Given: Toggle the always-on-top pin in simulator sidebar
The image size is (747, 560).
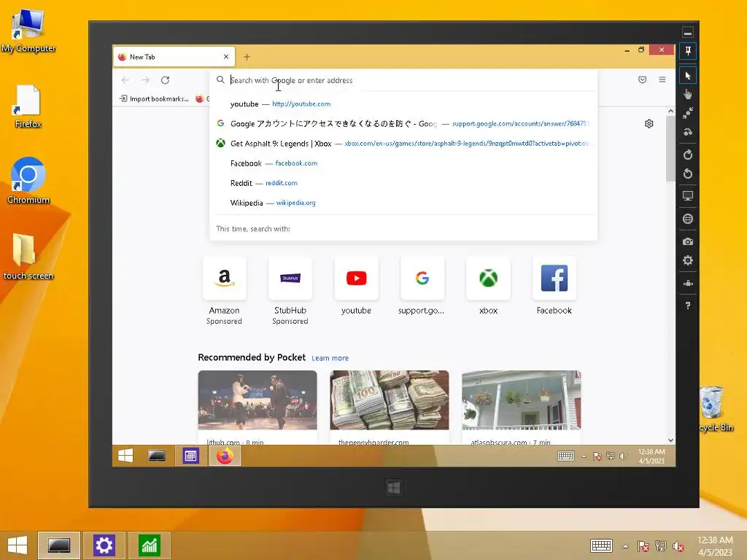Looking at the screenshot, I should click(687, 51).
